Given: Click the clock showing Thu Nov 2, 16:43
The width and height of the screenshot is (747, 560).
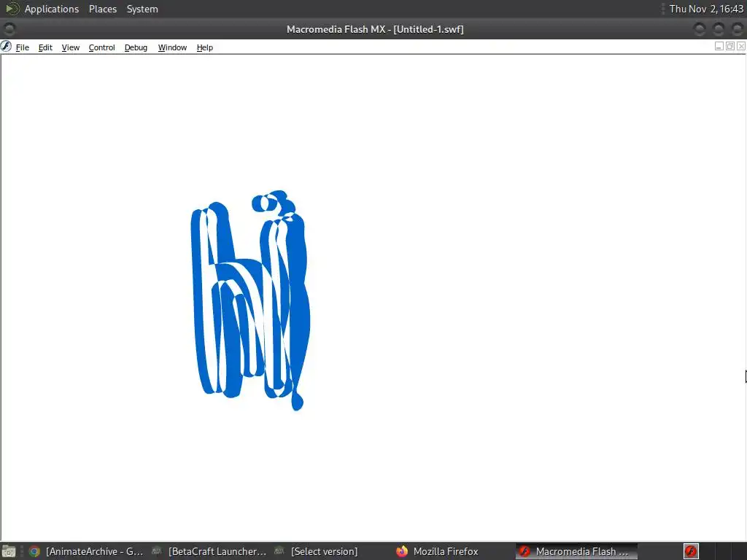Looking at the screenshot, I should 706,9.
